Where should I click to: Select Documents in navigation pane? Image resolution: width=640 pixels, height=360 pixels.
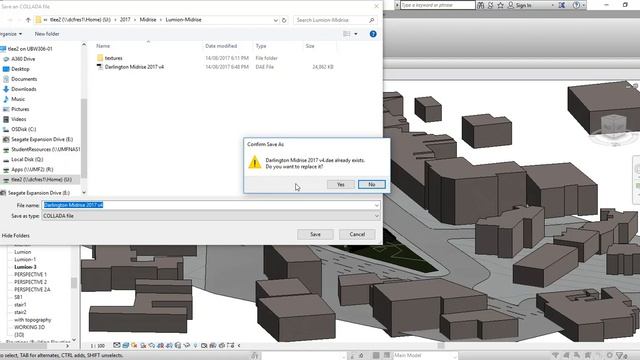click(x=24, y=79)
